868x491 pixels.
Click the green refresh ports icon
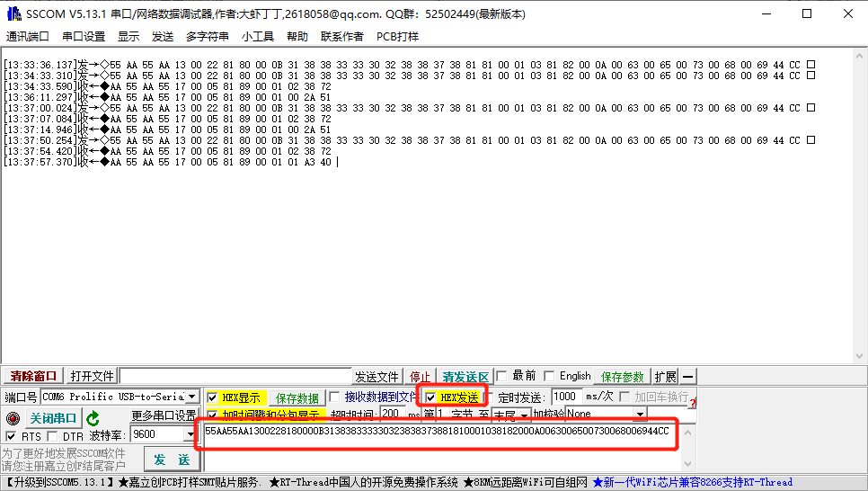click(93, 418)
